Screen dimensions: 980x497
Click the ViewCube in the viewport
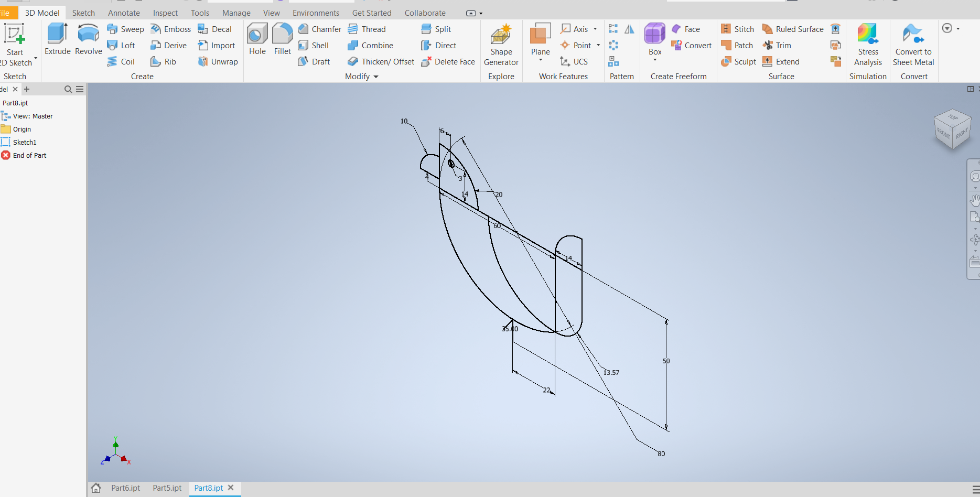(x=952, y=129)
